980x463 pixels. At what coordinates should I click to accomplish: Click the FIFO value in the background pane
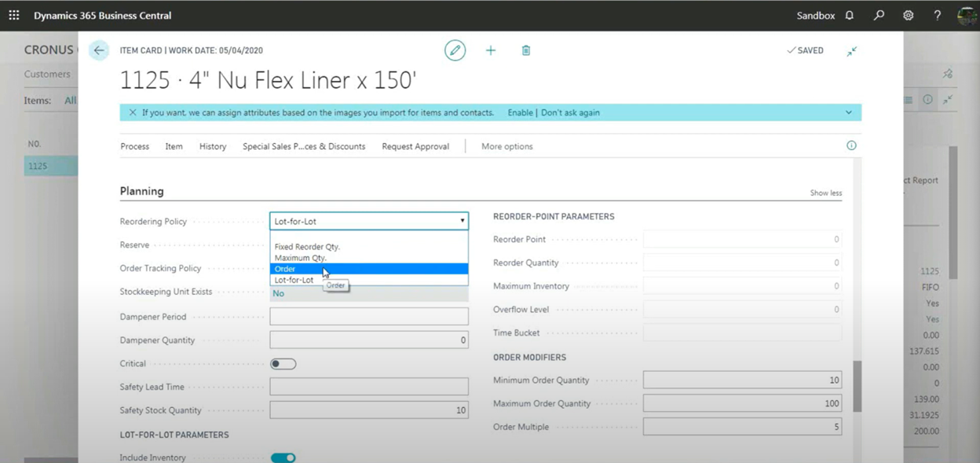tap(930, 287)
